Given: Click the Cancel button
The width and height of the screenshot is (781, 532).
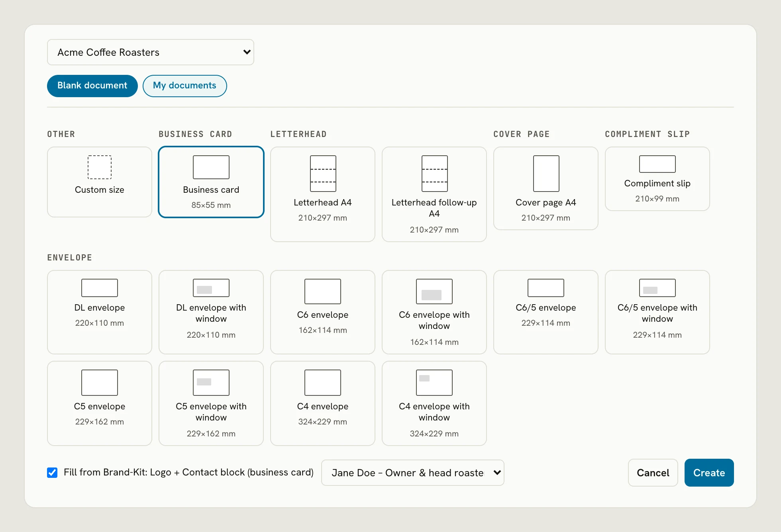Looking at the screenshot, I should 653,473.
